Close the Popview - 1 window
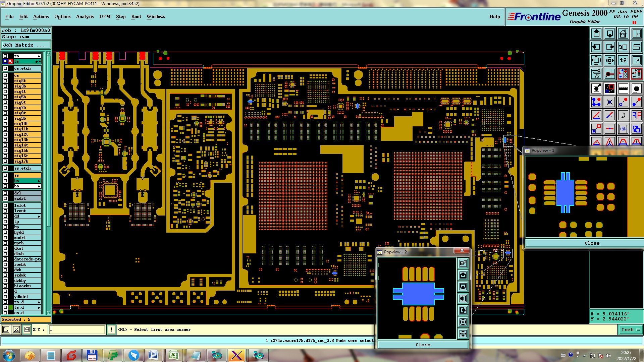This screenshot has width=644, height=362. click(592, 243)
